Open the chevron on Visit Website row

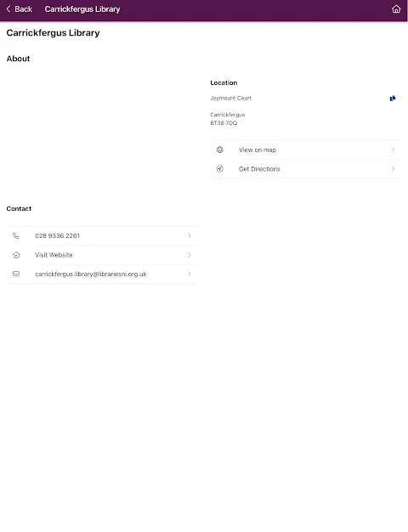pyautogui.click(x=190, y=255)
